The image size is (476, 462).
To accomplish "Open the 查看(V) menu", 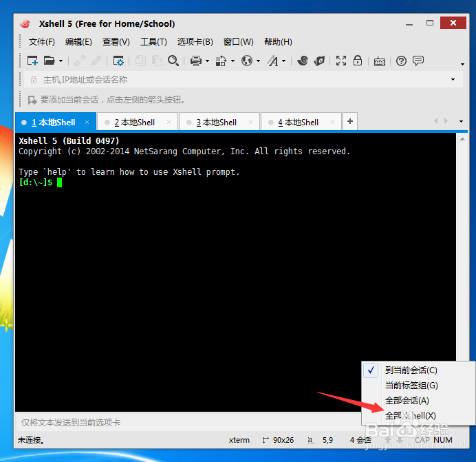I will click(116, 41).
